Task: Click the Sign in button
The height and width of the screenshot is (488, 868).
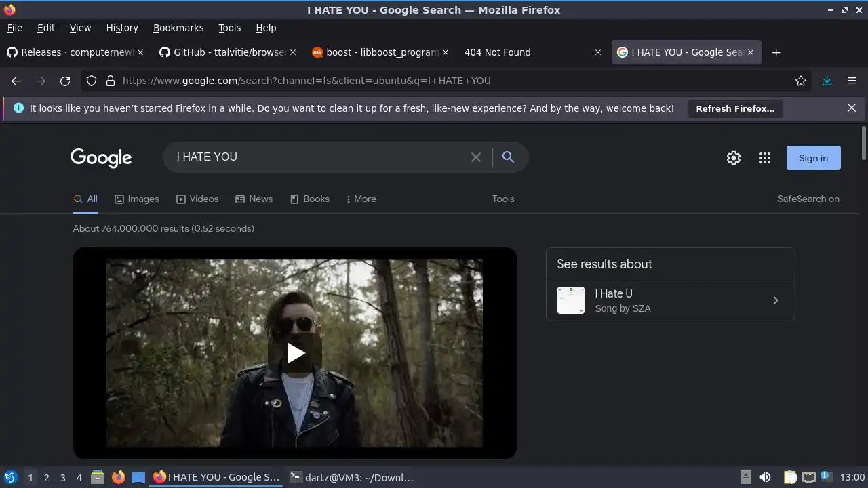Action: click(x=813, y=158)
